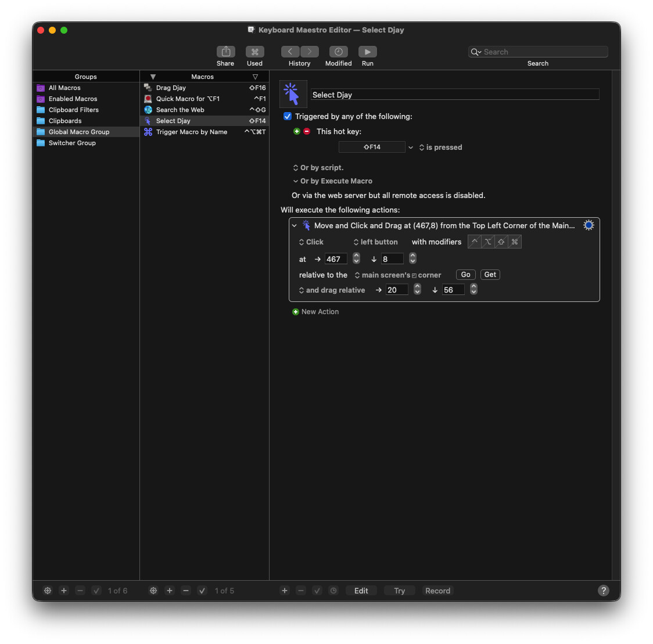Click the Share toolbar icon
653x644 pixels.
(225, 52)
